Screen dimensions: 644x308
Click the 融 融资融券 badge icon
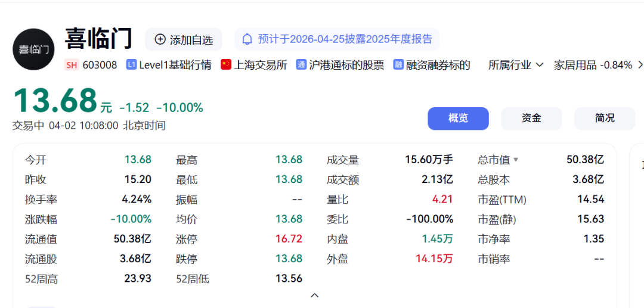pyautogui.click(x=398, y=65)
